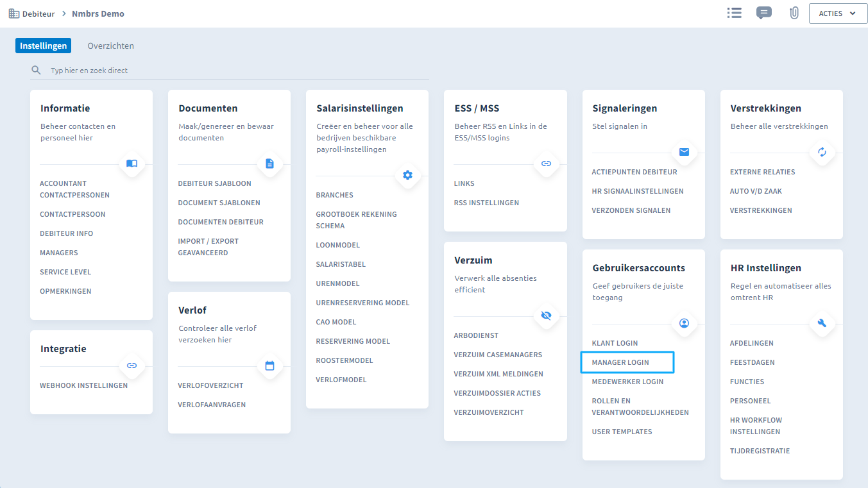Image resolution: width=868 pixels, height=488 pixels.
Task: Click the Verlof calendar icon
Action: pyautogui.click(x=269, y=366)
